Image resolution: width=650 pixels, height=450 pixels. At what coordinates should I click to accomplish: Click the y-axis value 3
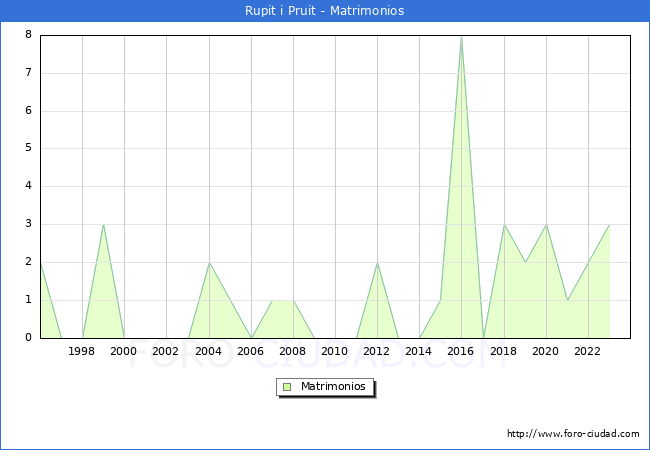coord(28,224)
